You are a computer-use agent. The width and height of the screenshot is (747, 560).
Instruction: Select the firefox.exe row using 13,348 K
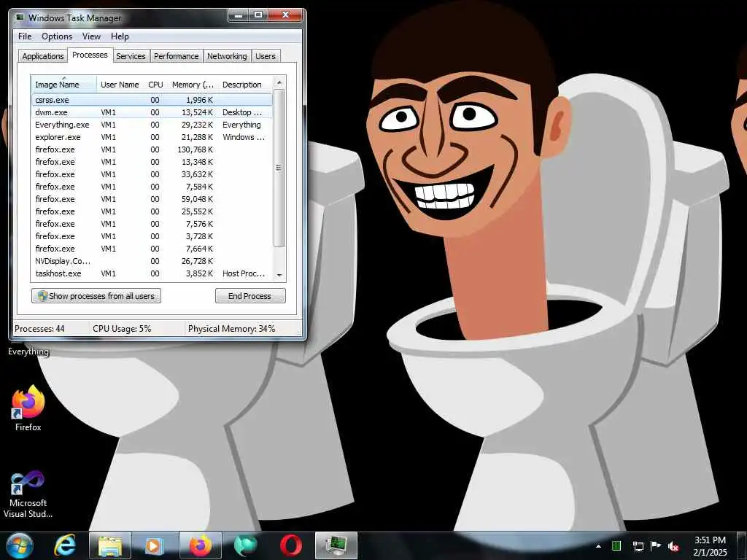[152, 162]
